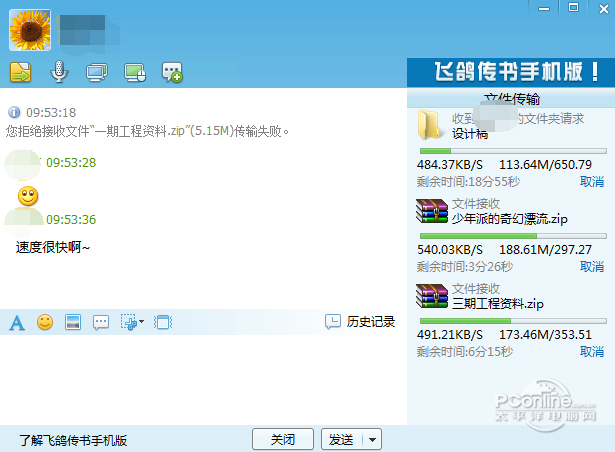Click folder name 设计稿
The width and height of the screenshot is (615, 452).
tap(470, 134)
